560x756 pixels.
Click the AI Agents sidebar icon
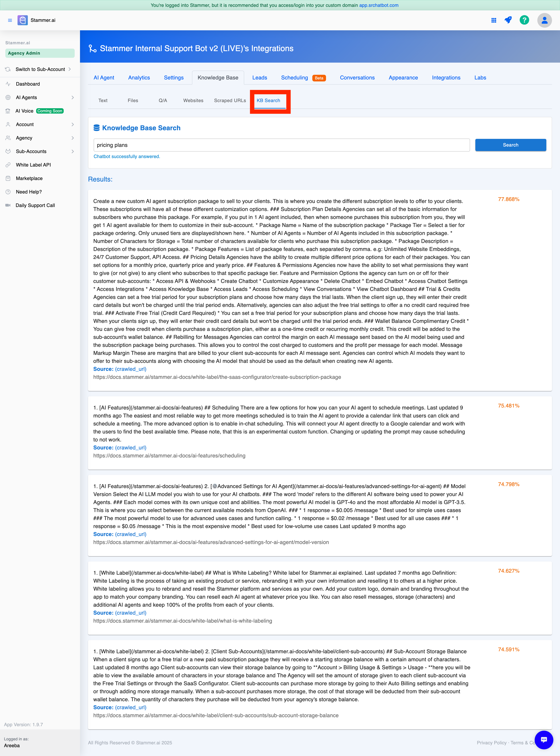[8, 98]
